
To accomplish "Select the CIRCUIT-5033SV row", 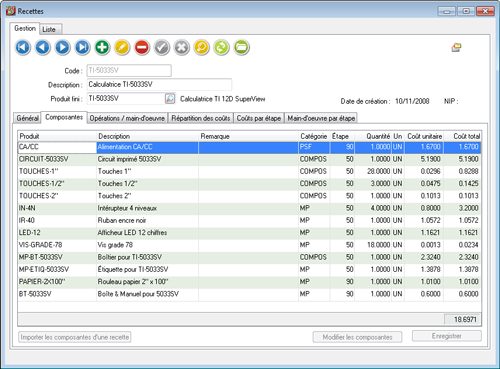I will pyautogui.click(x=249, y=159).
